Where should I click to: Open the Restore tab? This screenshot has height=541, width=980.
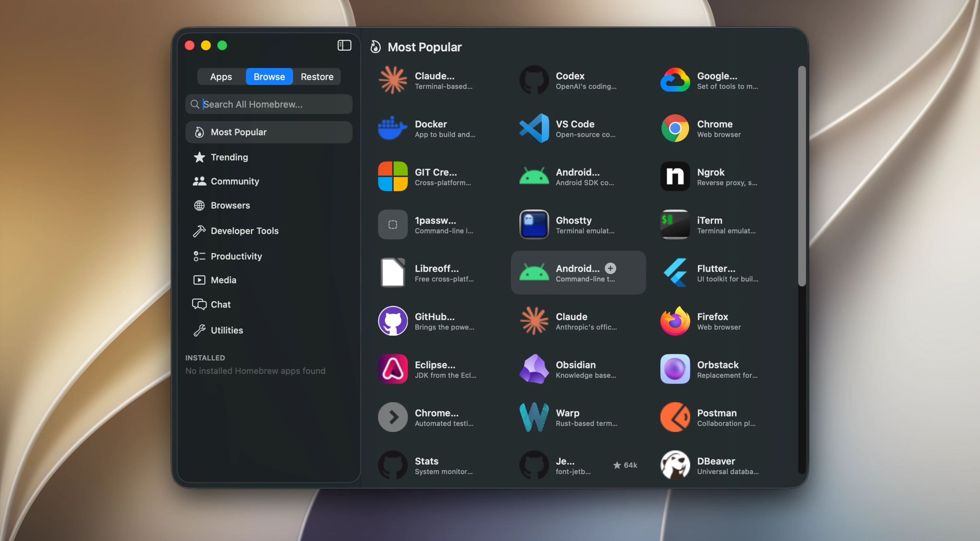point(317,77)
